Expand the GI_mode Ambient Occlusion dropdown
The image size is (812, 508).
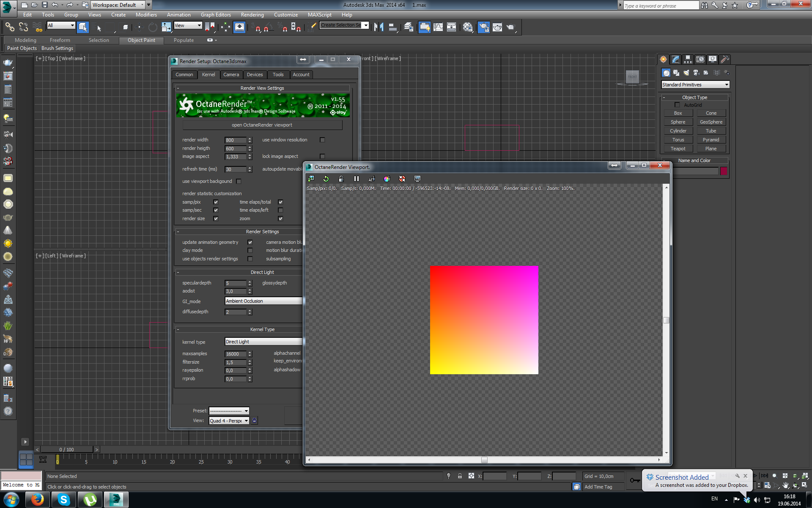click(x=263, y=301)
